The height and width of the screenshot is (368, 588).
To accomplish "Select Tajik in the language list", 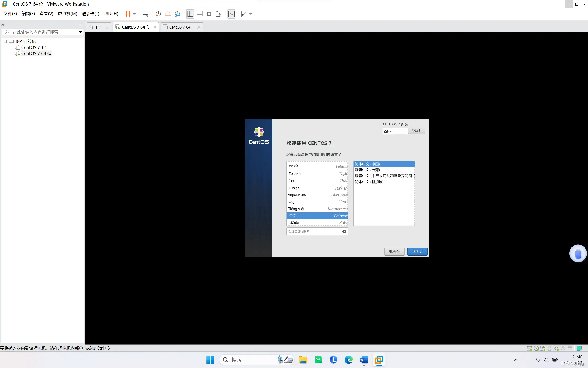I will [x=317, y=173].
